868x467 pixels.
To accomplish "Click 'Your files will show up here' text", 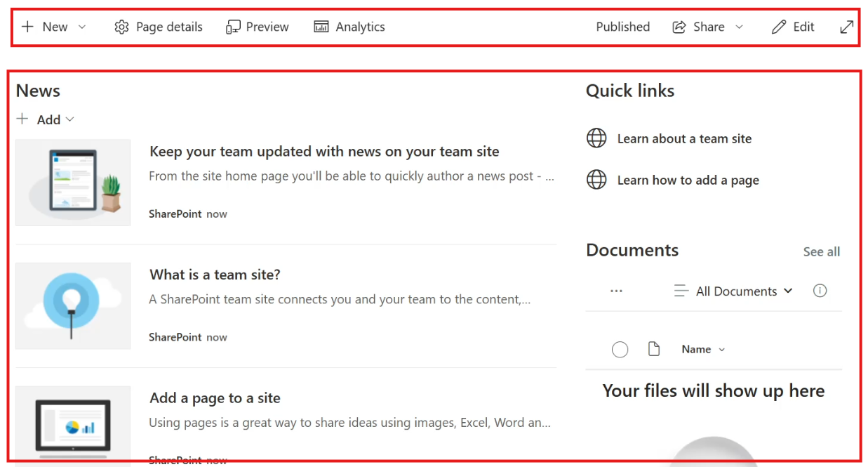I will pyautogui.click(x=714, y=390).
